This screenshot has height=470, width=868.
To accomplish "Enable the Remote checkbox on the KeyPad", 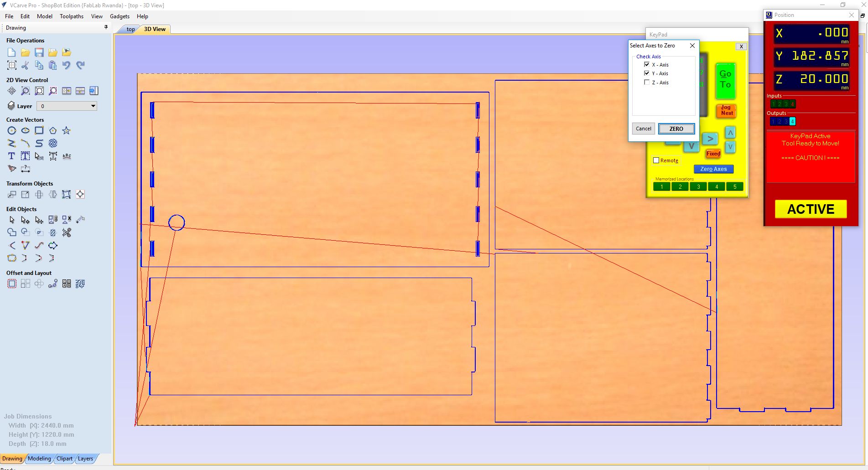I will (655, 160).
